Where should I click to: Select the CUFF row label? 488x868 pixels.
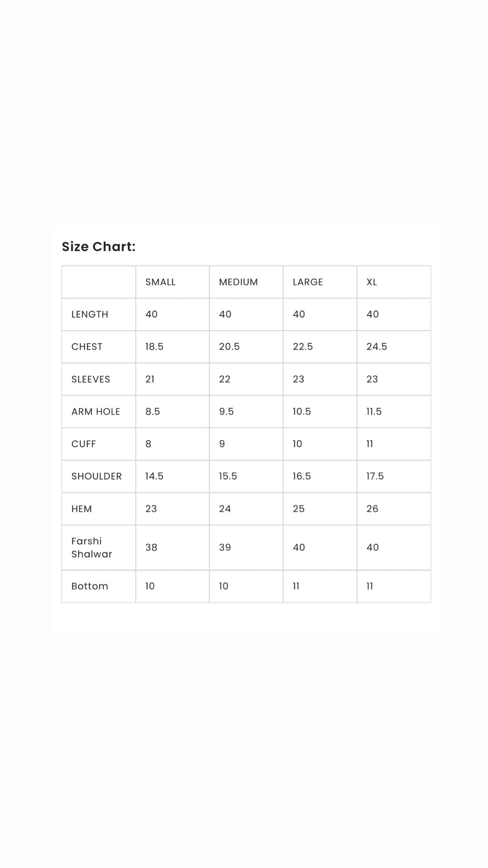click(84, 444)
